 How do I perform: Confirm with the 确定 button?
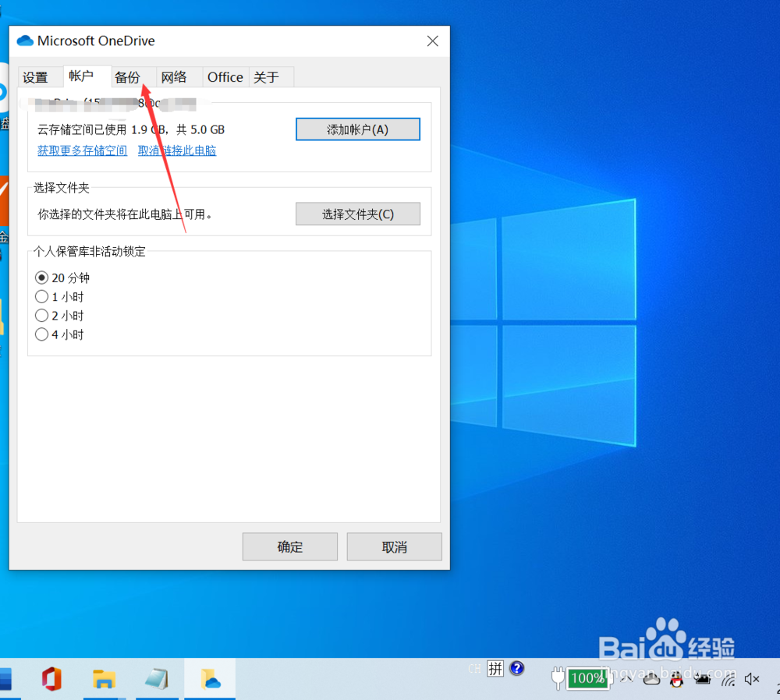point(290,547)
